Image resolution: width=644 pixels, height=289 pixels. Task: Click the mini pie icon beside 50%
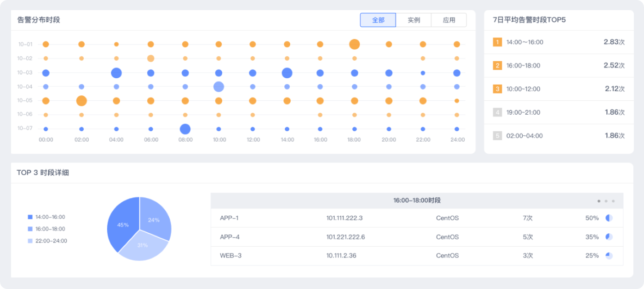tap(609, 218)
